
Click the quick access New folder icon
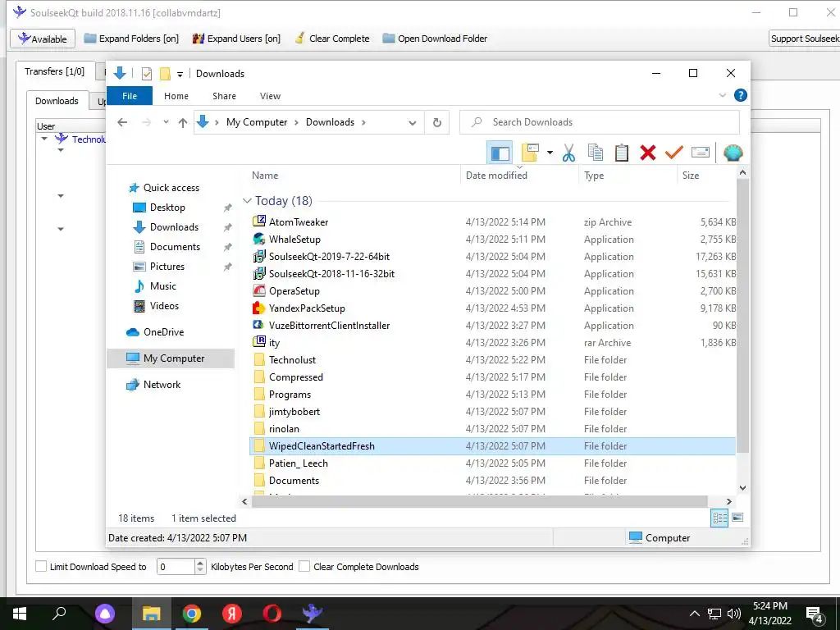[x=165, y=74]
